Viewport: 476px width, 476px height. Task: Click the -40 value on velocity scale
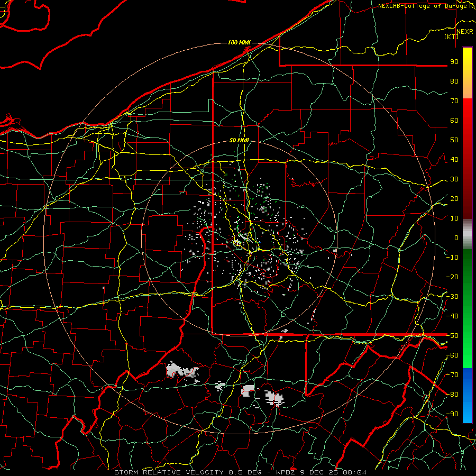tap(452, 316)
